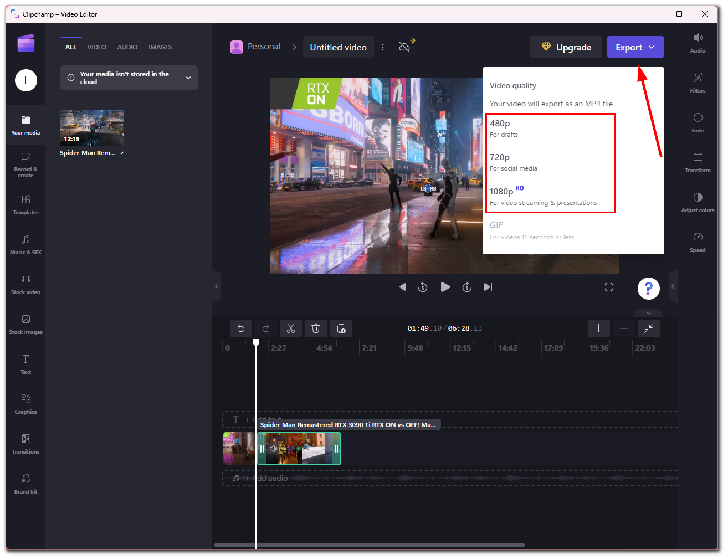Click the timeline horizontal scrollbar
Image resolution: width=728 pixels, height=560 pixels.
coord(370,545)
